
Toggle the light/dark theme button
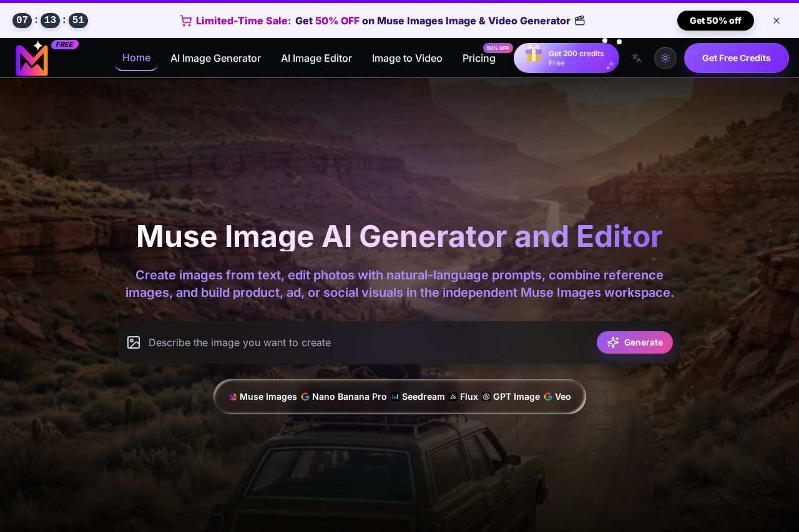[665, 58]
